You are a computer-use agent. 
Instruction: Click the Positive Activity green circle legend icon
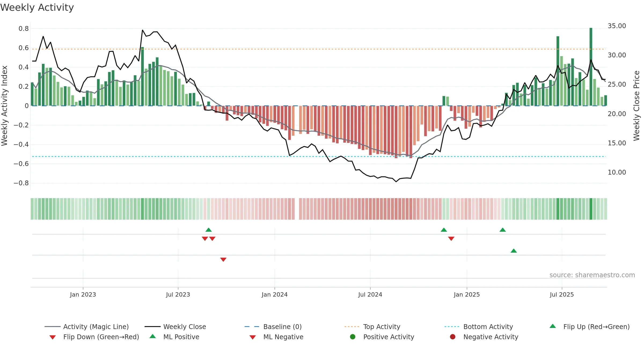pos(353,337)
